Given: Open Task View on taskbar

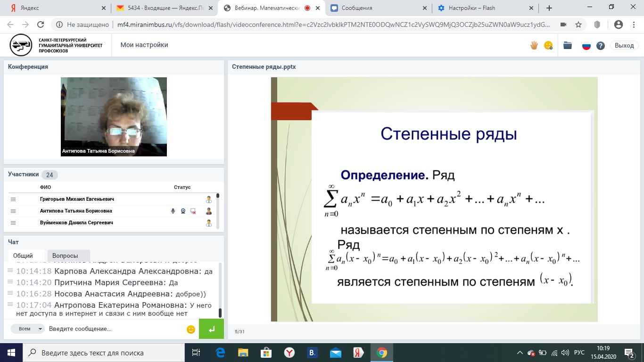Looking at the screenshot, I should (197, 353).
